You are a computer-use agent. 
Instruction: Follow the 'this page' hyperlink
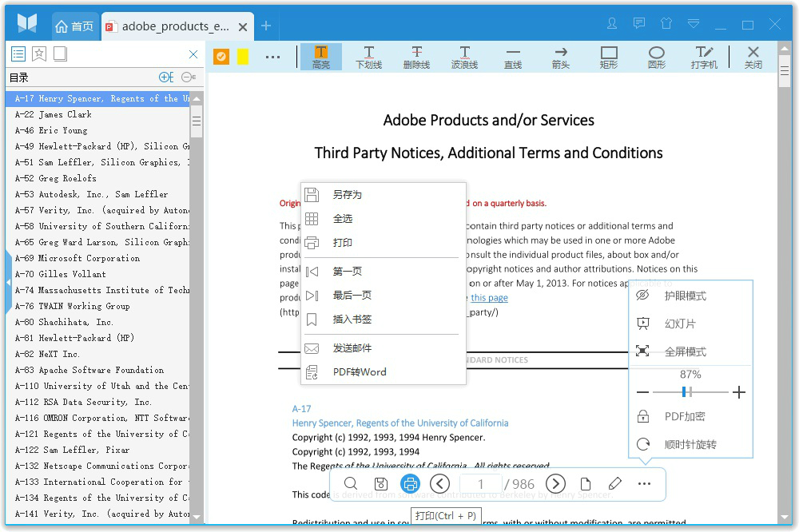489,298
